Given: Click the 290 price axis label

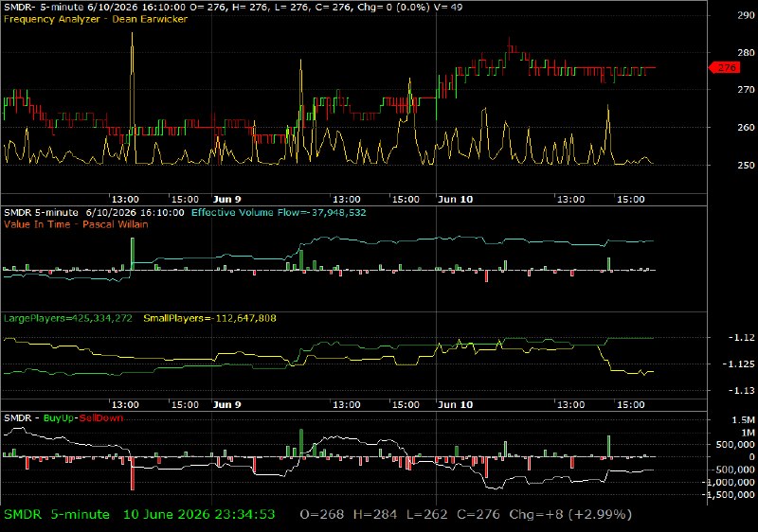Looking at the screenshot, I should click(746, 15).
